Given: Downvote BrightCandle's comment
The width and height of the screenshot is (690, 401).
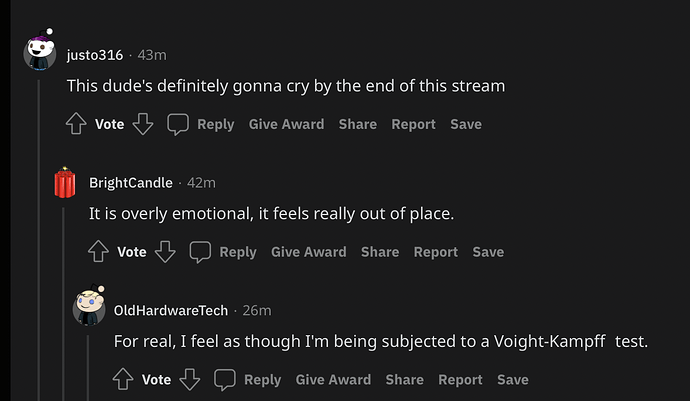Looking at the screenshot, I should point(165,252).
